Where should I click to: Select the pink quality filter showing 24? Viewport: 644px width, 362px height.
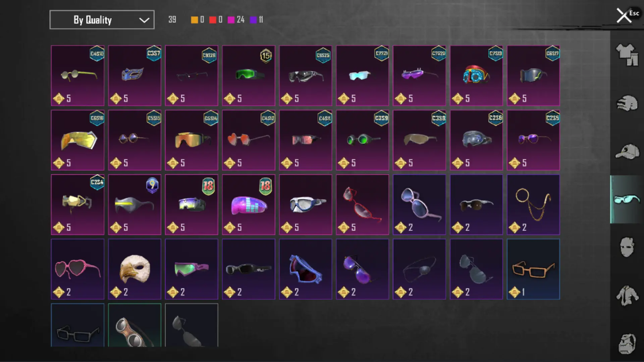[x=236, y=20]
